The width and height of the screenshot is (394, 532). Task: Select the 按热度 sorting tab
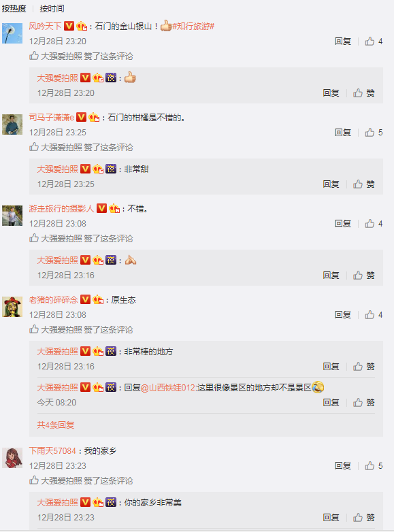click(14, 8)
